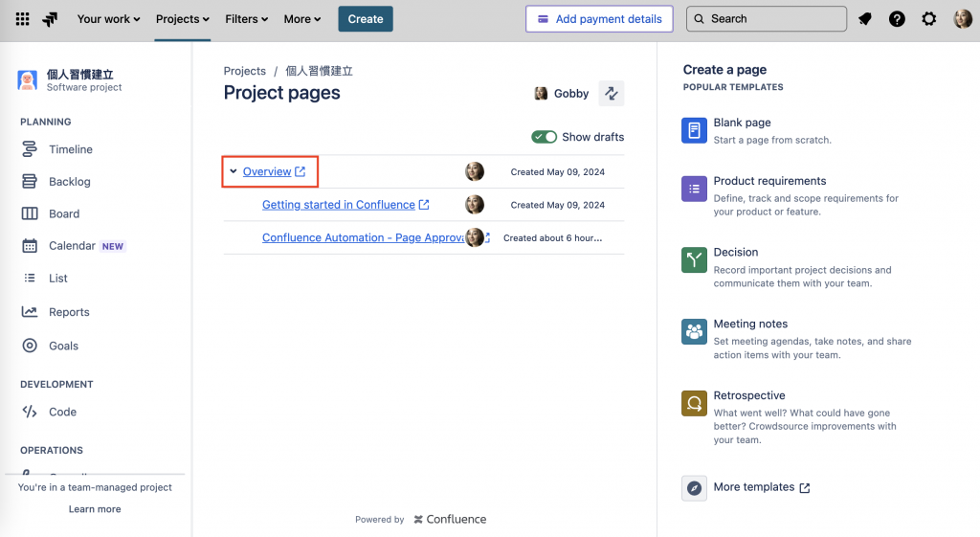The height and width of the screenshot is (537, 980).
Task: Select the Product requirements template title
Action: (x=770, y=181)
